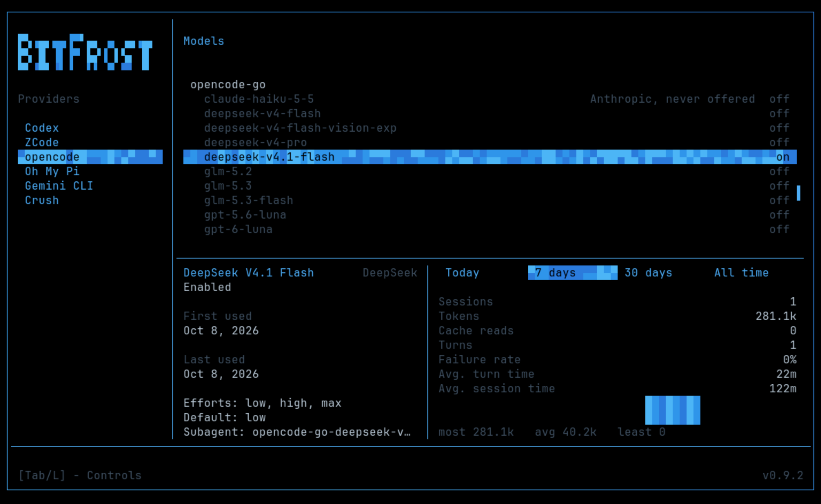Toggle the off state for claude-haiku-5-5
The width and height of the screenshot is (821, 504).
779,99
